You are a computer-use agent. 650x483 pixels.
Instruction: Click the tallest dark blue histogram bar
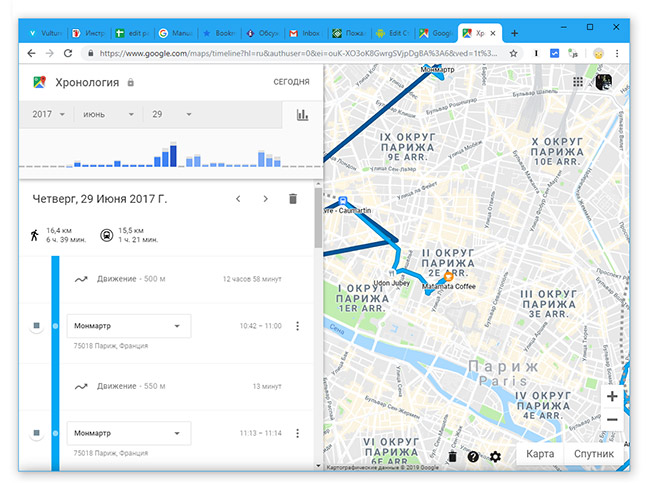[x=174, y=156]
